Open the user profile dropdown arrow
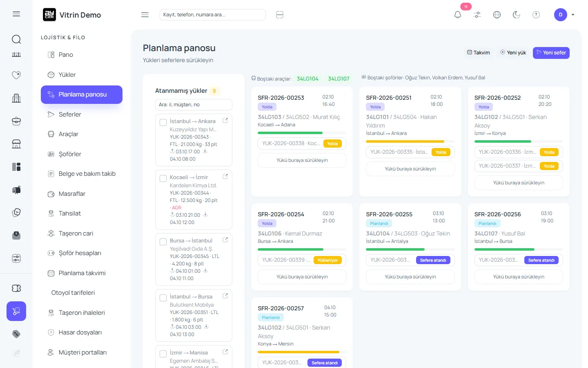The image size is (588, 368). 573,15
